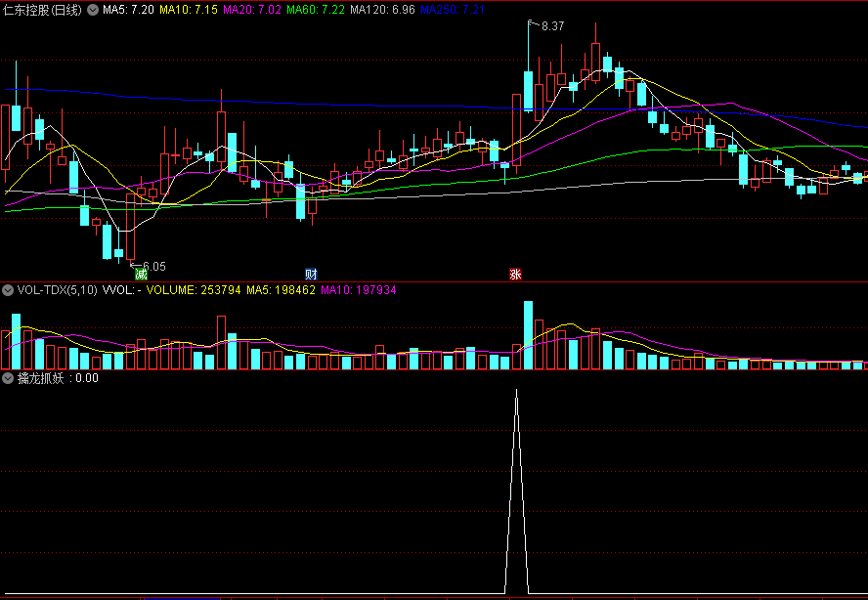Image resolution: width=868 pixels, height=600 pixels.
Task: Click the VVOL: - label
Action: coord(122,290)
